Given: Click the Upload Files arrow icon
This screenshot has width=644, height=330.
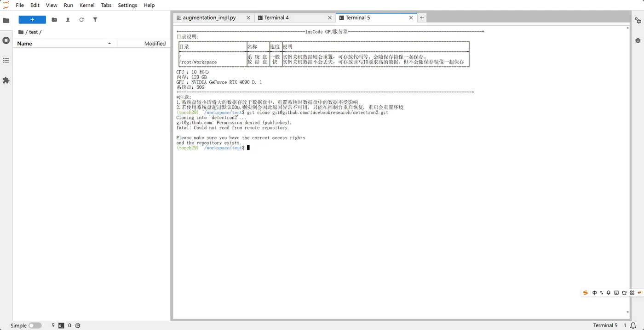Looking at the screenshot, I should coord(68,20).
